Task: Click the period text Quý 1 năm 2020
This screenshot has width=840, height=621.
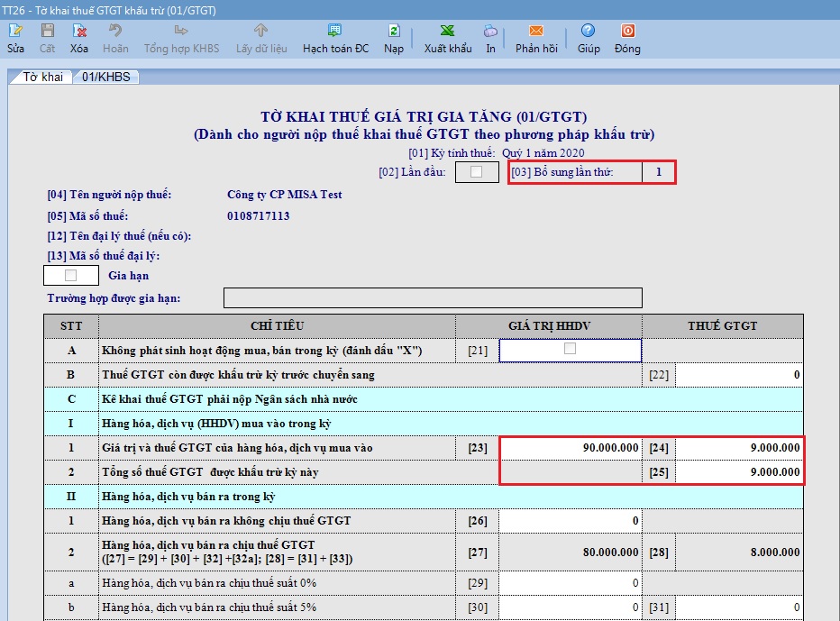Action: point(543,153)
